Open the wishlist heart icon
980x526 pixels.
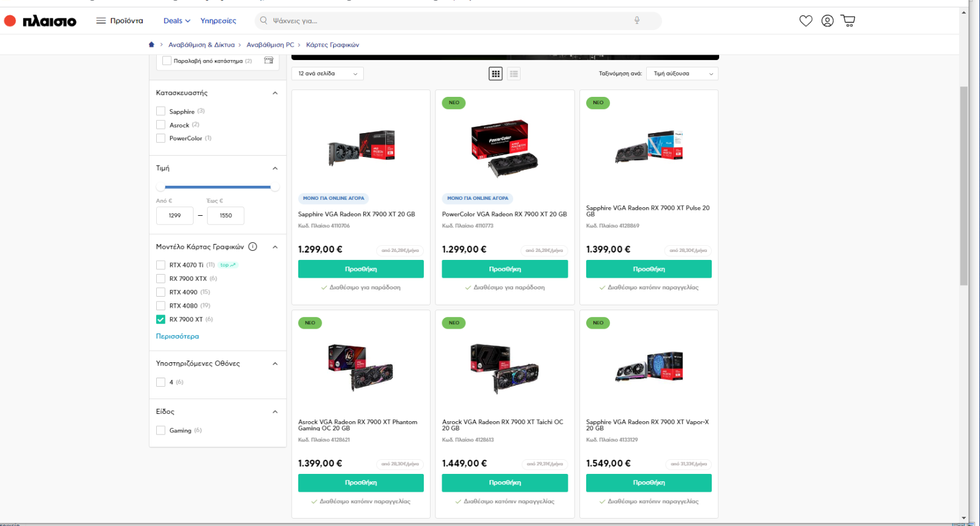tap(805, 21)
